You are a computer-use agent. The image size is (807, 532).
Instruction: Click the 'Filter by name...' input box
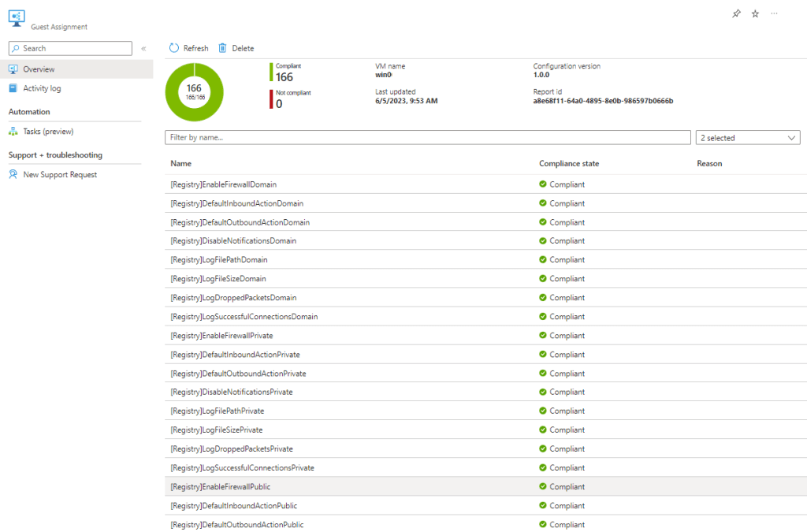click(x=427, y=138)
